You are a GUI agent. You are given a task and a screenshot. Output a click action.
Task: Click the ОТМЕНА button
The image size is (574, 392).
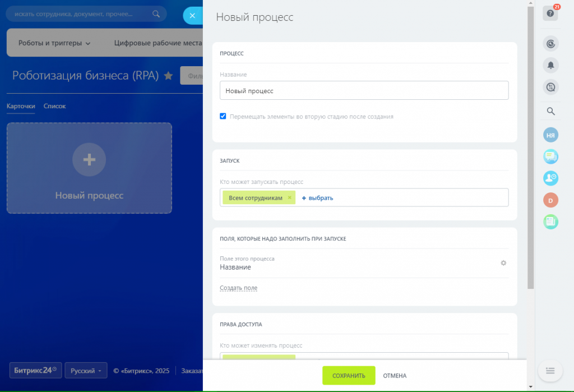pyautogui.click(x=395, y=376)
